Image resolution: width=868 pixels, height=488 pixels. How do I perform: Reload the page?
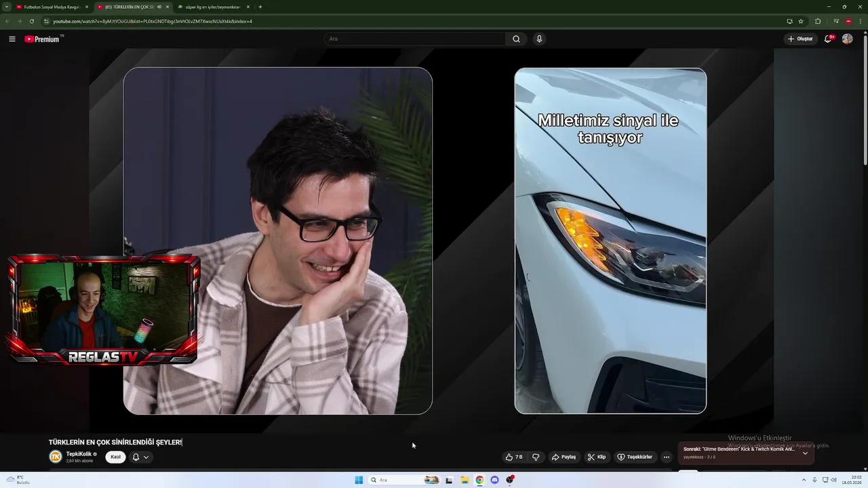point(31,21)
